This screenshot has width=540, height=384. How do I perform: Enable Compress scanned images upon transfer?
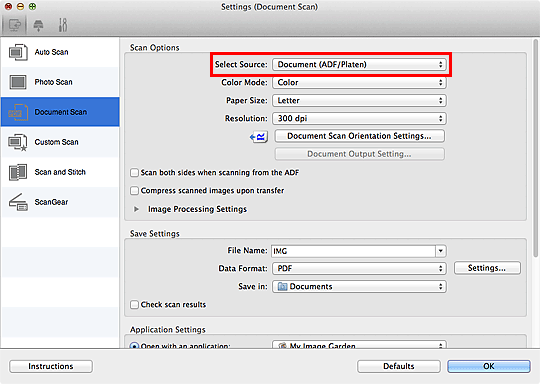click(134, 190)
